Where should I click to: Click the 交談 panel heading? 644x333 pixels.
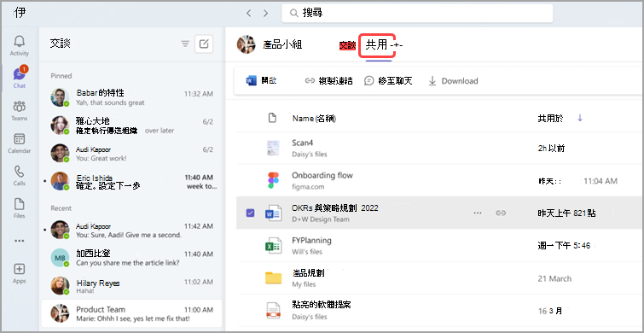point(61,44)
